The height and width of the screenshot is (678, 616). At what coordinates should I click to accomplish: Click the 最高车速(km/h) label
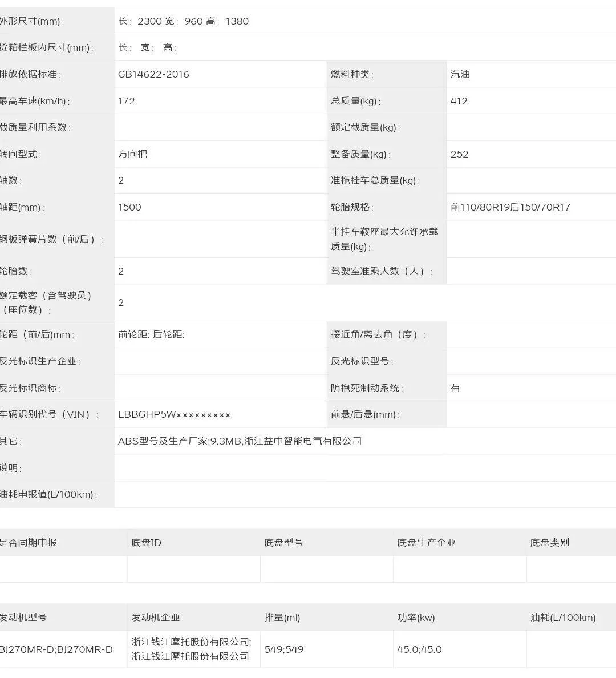35,101
